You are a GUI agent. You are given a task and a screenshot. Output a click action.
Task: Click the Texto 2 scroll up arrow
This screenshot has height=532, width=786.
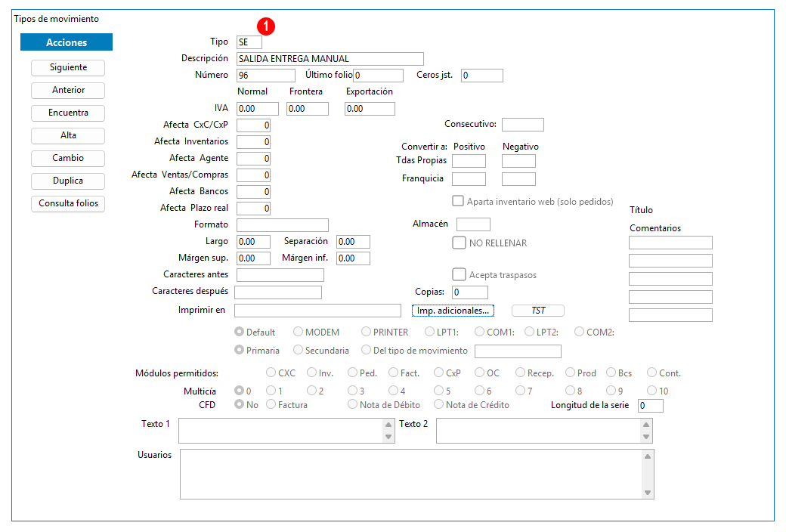(x=646, y=425)
